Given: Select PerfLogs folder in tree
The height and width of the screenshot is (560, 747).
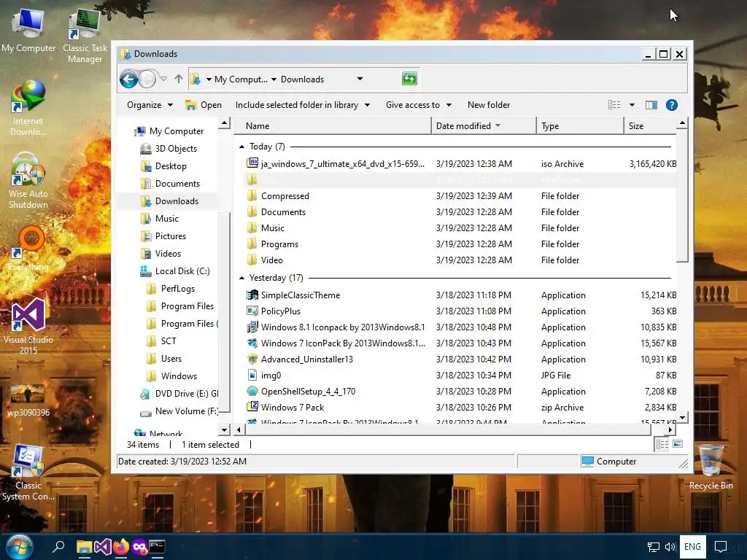Looking at the screenshot, I should (x=171, y=289).
